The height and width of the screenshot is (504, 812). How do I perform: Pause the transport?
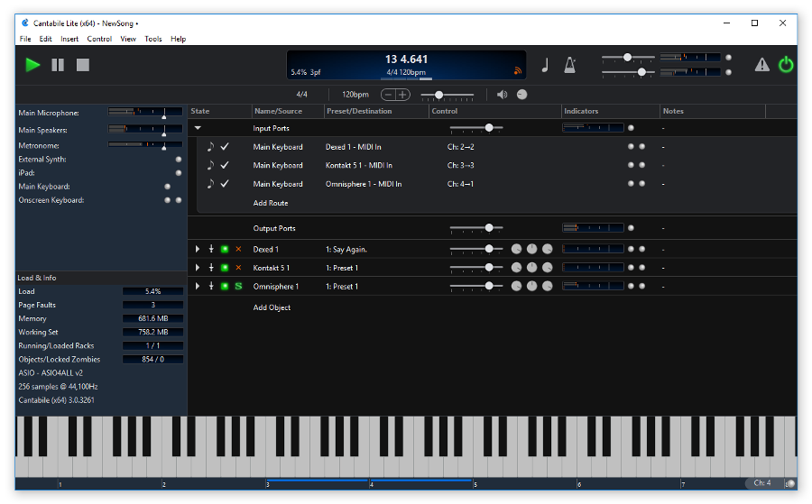tap(58, 65)
